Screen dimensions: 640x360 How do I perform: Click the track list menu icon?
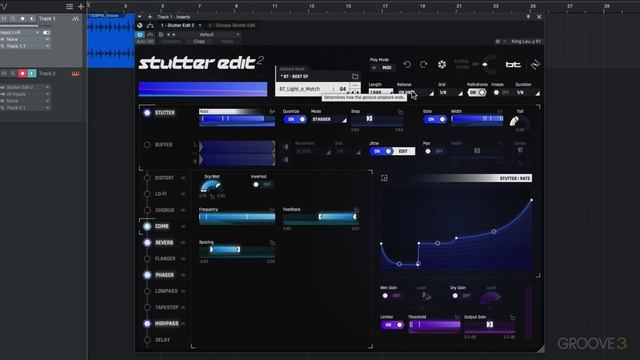tap(69, 6)
